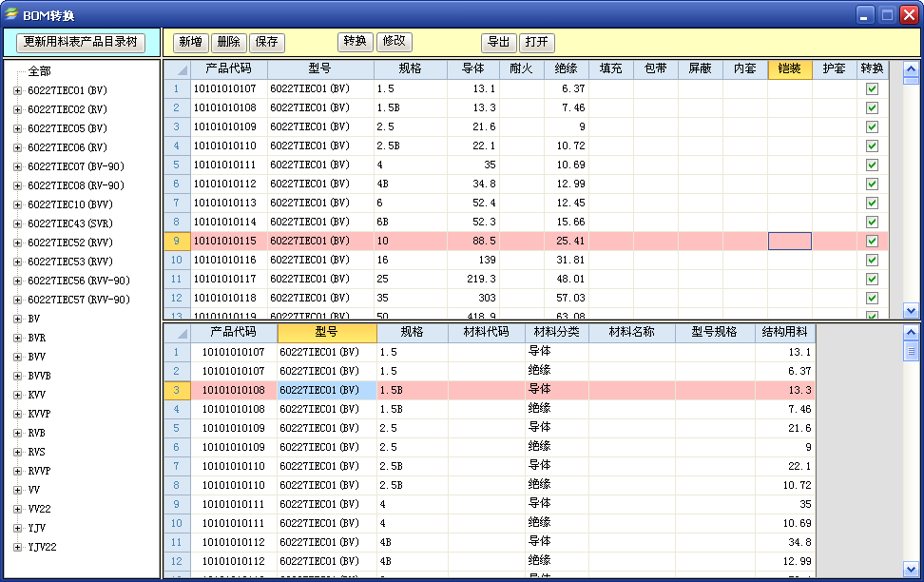Select row header 9 in the top grid
This screenshot has height=582, width=924.
click(x=177, y=242)
